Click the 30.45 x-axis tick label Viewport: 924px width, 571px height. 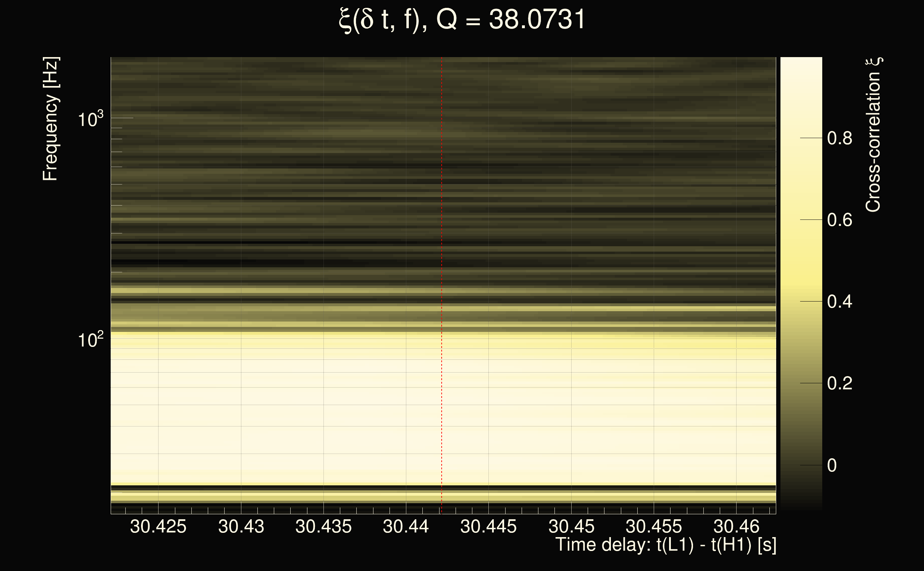[x=571, y=526]
